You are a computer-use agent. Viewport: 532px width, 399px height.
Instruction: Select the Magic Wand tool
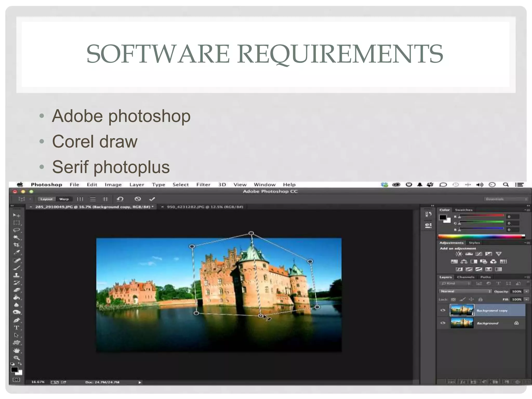pos(16,237)
